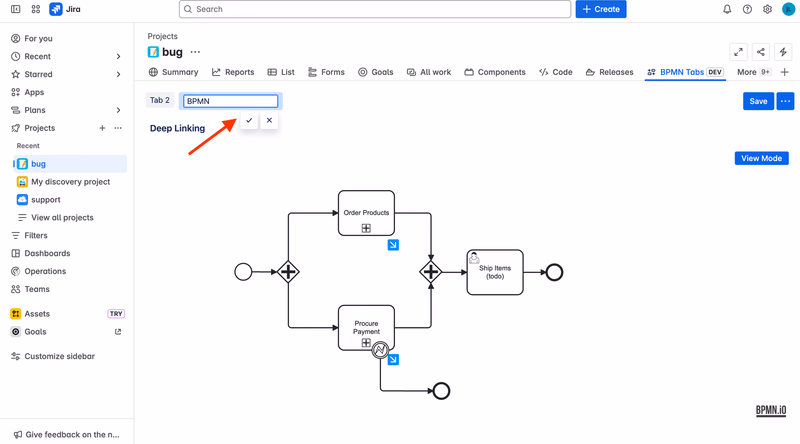Collapse sidebar using top-left panel icon
Viewport: 800px width, 444px height.
[x=16, y=9]
